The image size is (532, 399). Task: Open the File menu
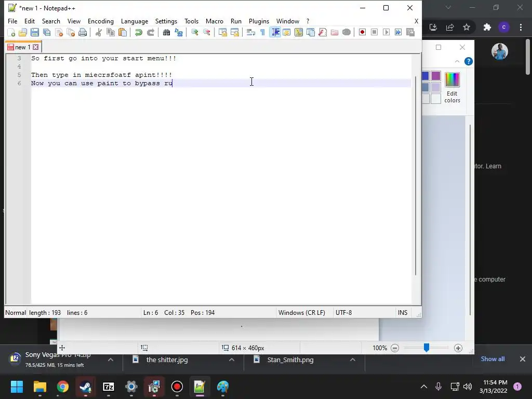tap(12, 21)
